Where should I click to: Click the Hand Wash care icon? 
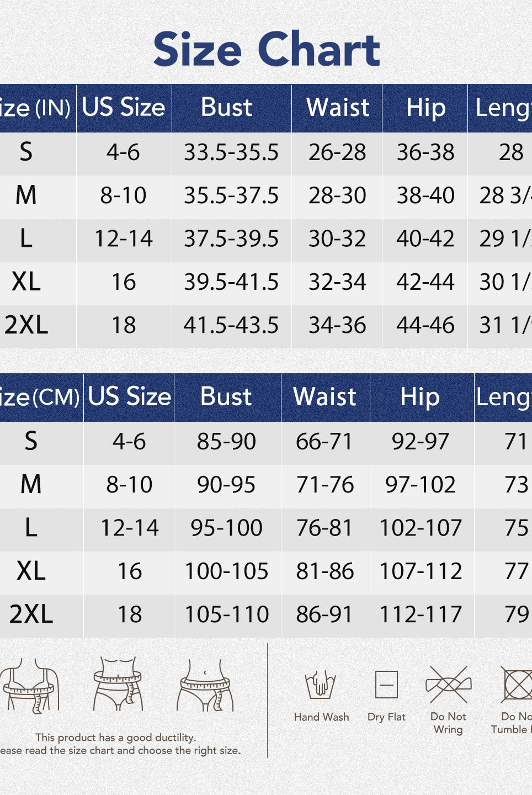pyautogui.click(x=321, y=685)
